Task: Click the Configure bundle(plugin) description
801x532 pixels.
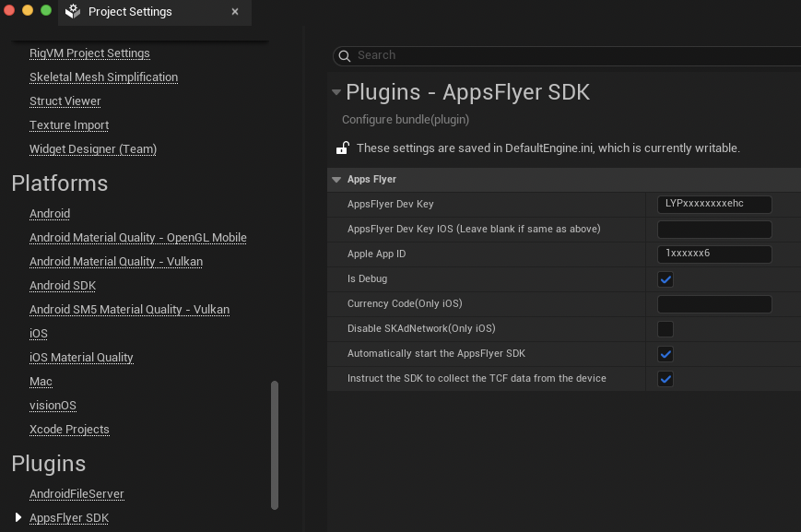Action: coord(405,120)
